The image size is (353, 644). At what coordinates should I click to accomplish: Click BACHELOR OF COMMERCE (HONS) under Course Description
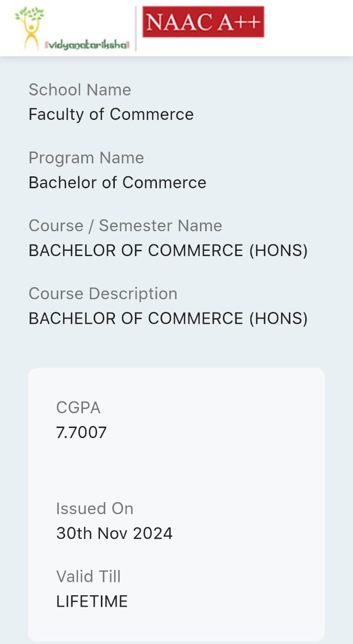tap(168, 318)
